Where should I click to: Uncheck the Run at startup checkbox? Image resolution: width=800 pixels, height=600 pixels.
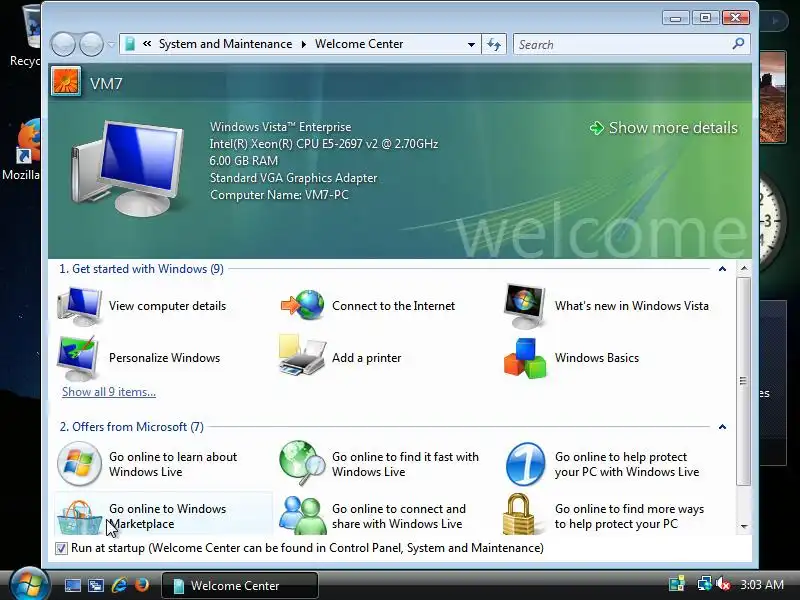point(61,548)
